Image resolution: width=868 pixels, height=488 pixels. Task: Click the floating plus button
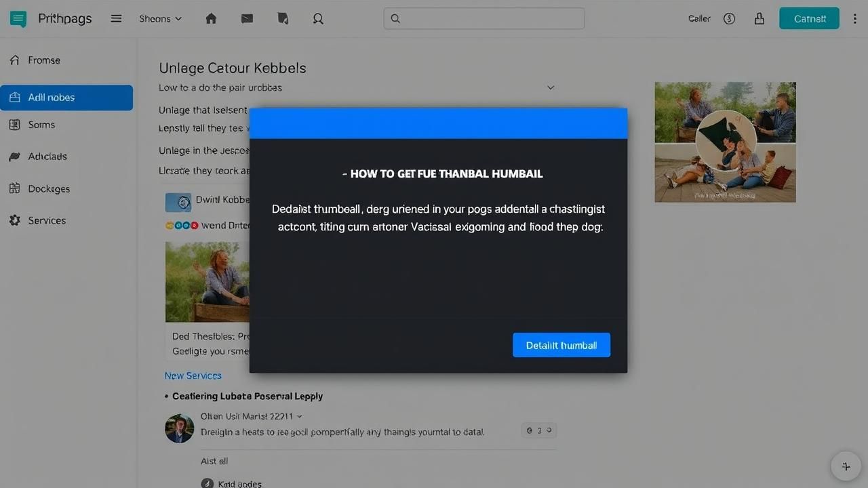click(846, 466)
